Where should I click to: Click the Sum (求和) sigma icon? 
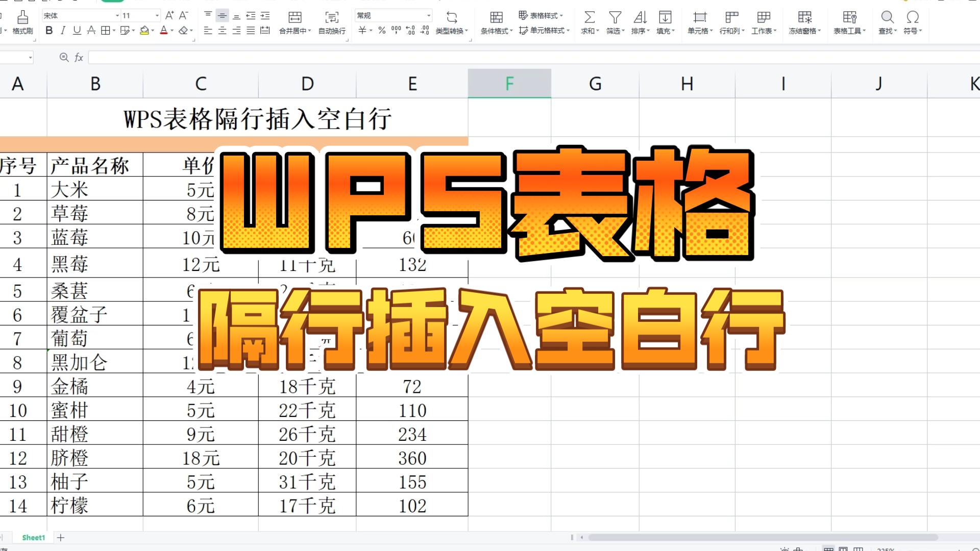coord(590,17)
